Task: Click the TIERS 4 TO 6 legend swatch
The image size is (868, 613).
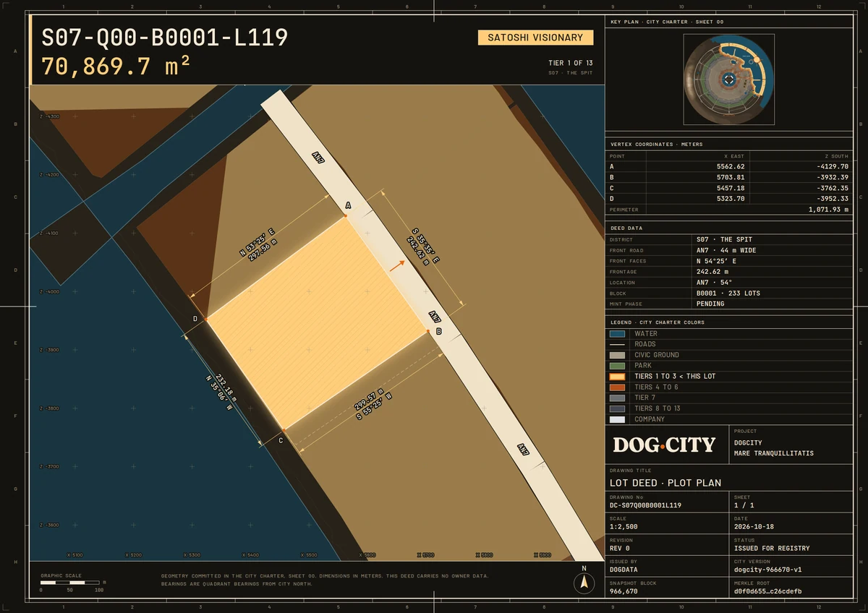Action: pos(617,387)
